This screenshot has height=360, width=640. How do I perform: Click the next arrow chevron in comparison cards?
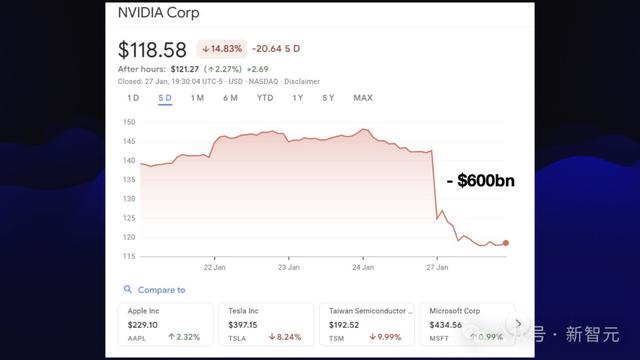click(518, 324)
